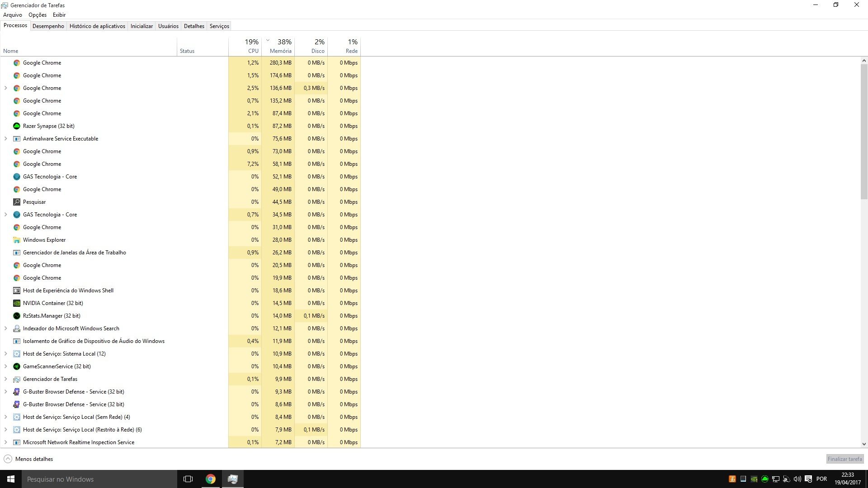Screen dimensions: 868x488
Task: Sort by the Status column header
Action: (x=203, y=46)
